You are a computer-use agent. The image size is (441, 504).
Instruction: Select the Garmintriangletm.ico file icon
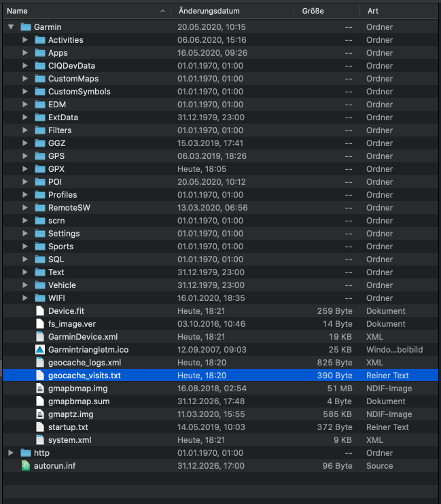tap(40, 350)
